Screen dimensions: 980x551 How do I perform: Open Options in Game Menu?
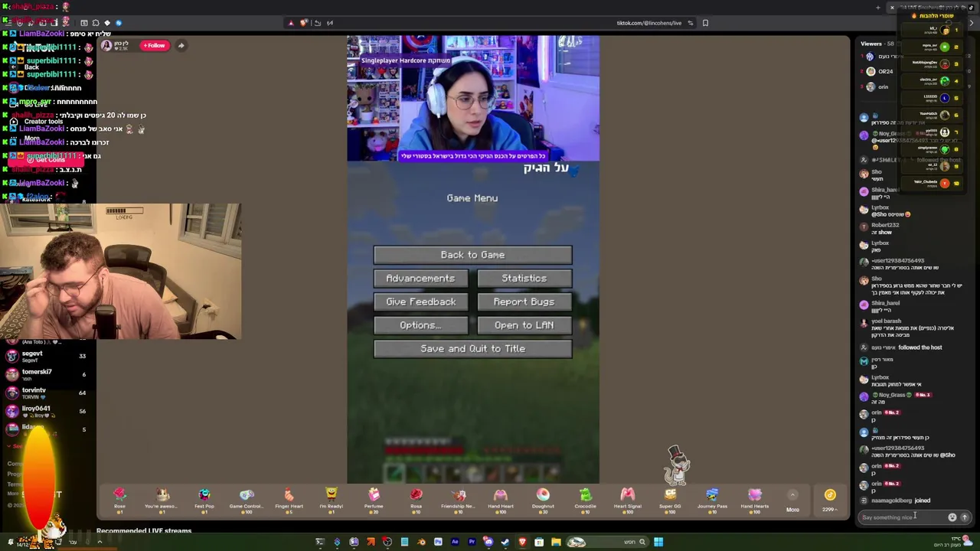pos(420,325)
